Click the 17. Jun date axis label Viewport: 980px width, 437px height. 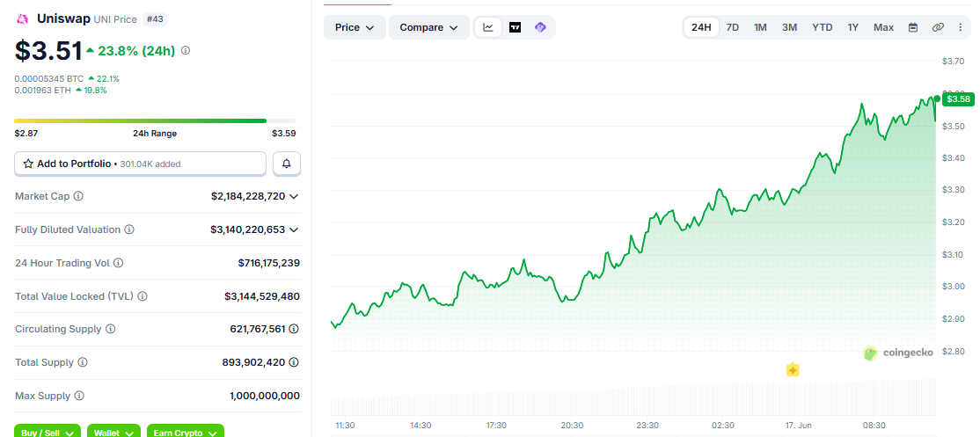click(798, 426)
